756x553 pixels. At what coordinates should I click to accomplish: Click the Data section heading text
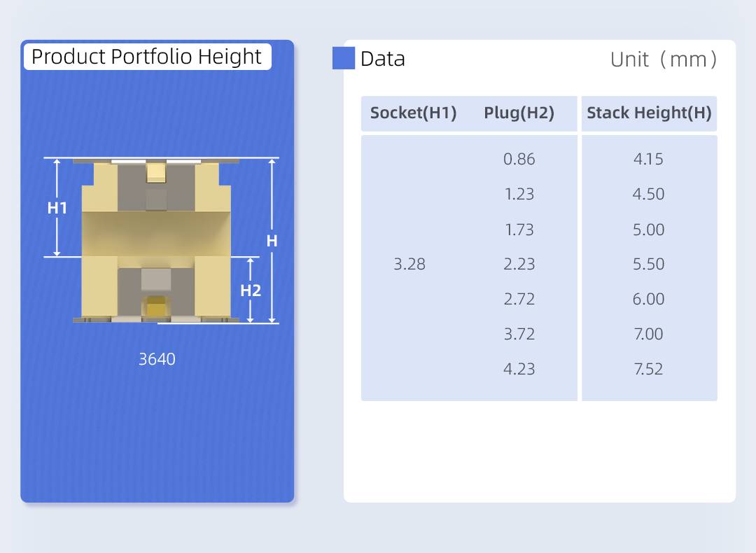coord(383,59)
